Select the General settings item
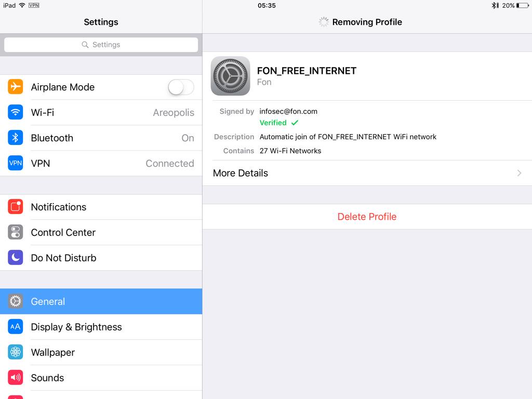 (101, 301)
